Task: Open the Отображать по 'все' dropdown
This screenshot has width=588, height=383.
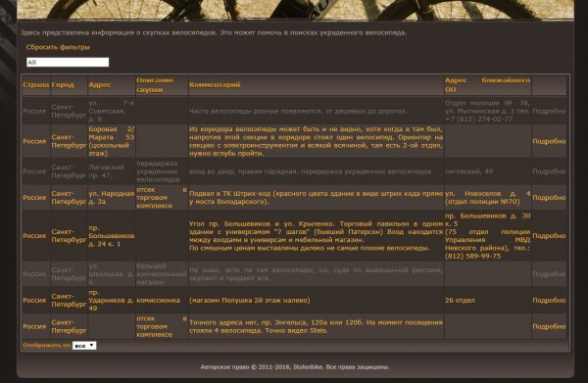Action: (x=84, y=346)
